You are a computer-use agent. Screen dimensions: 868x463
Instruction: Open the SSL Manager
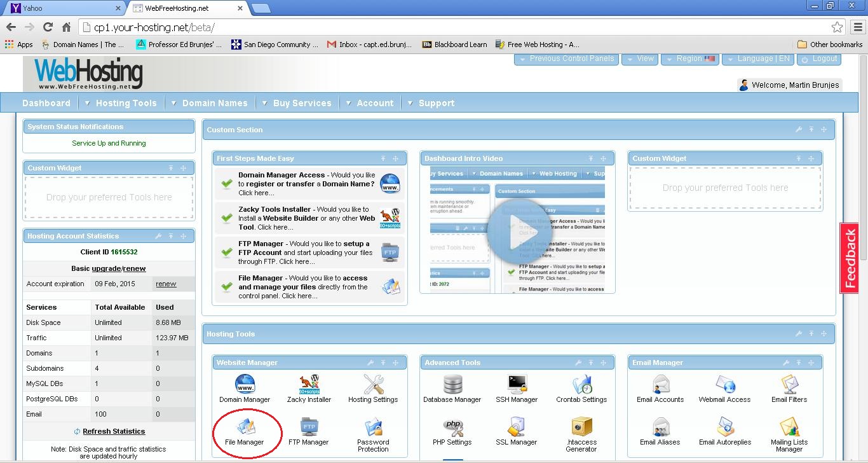pos(517,427)
